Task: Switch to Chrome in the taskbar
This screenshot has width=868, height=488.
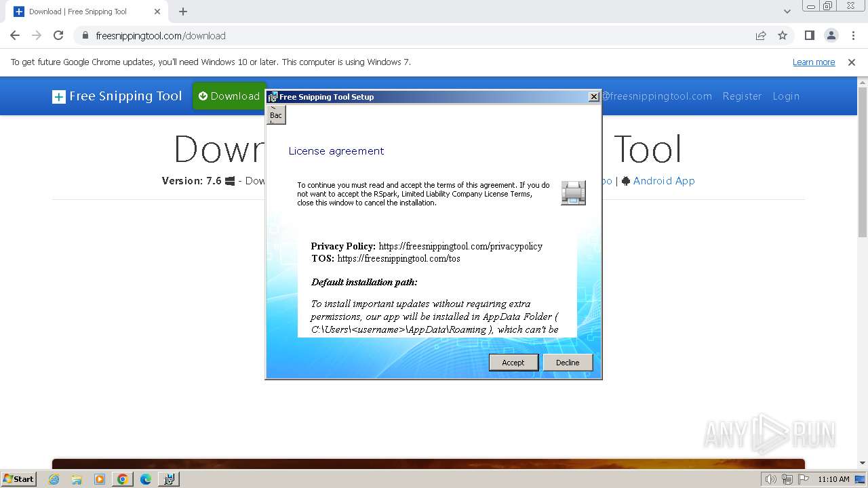Action: 123,479
